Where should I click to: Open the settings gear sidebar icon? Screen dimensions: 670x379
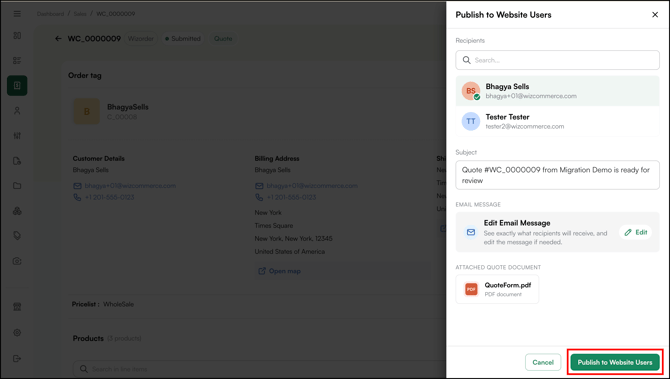click(17, 332)
